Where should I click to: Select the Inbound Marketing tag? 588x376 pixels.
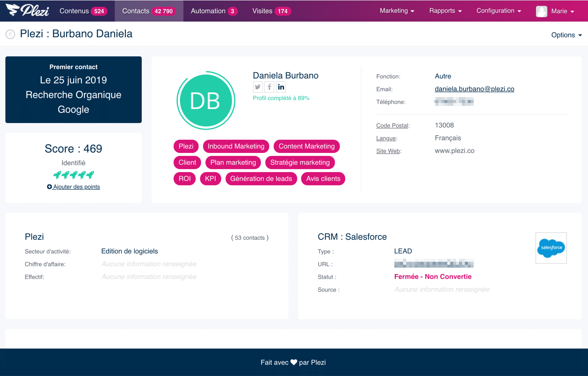tap(236, 146)
